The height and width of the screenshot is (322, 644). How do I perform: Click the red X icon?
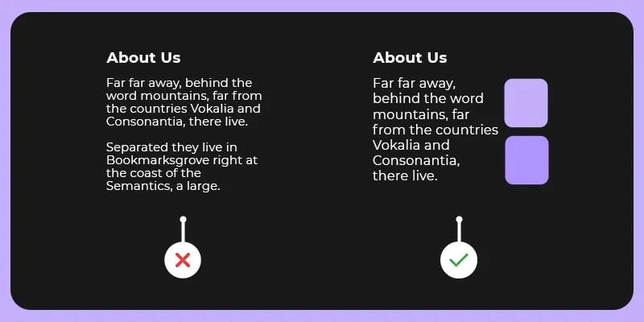click(x=183, y=260)
